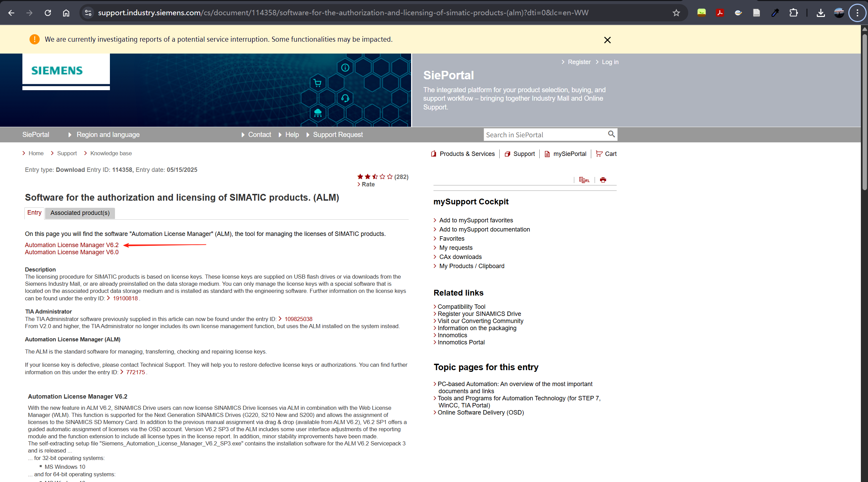Image resolution: width=868 pixels, height=482 pixels.
Task: Expand Region and language menu
Action: [108, 135]
